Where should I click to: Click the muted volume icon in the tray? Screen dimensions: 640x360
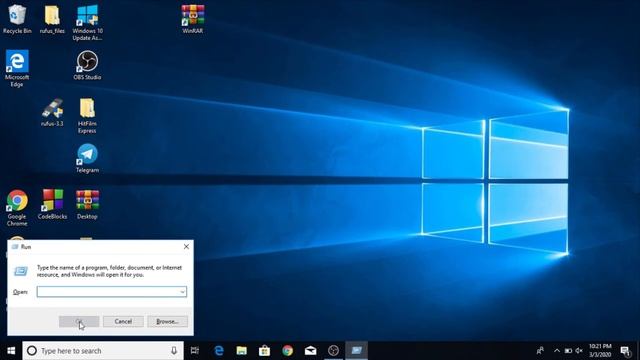click(579, 351)
